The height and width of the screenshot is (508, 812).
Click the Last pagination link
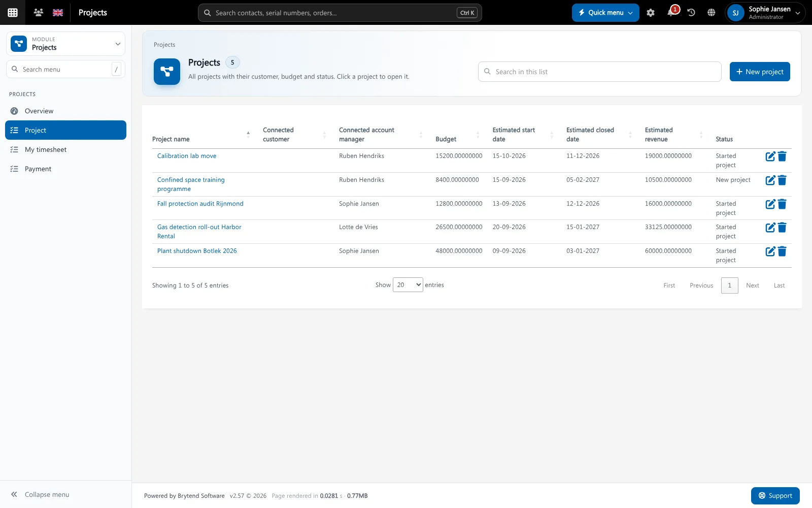click(779, 285)
